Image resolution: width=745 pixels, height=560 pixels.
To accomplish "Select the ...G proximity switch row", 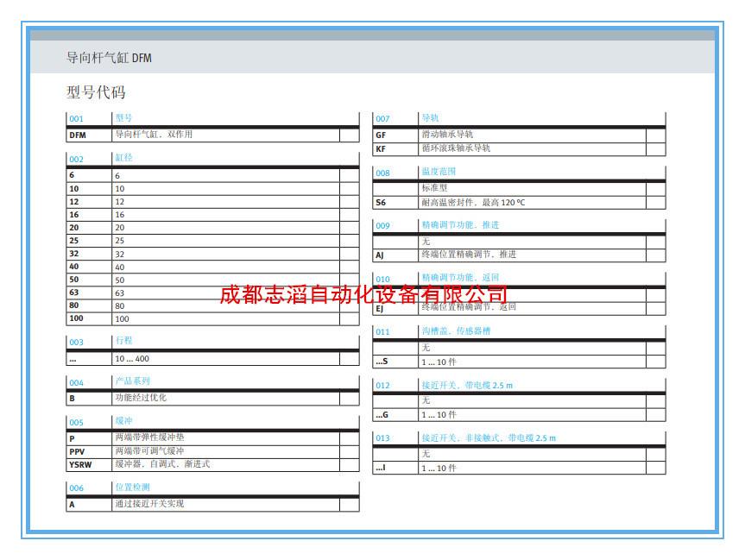I will [519, 415].
